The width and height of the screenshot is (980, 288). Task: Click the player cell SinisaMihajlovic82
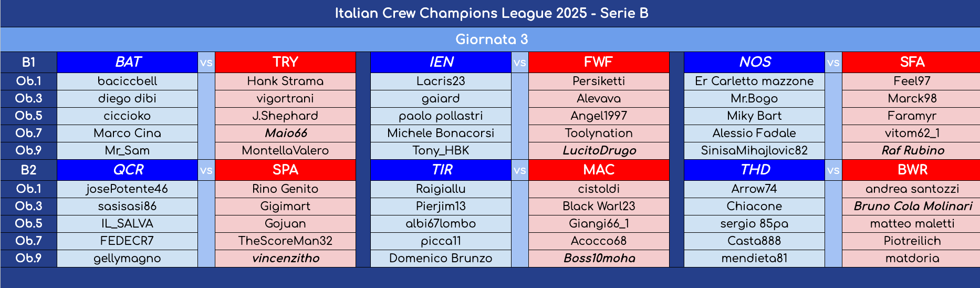coord(754,151)
